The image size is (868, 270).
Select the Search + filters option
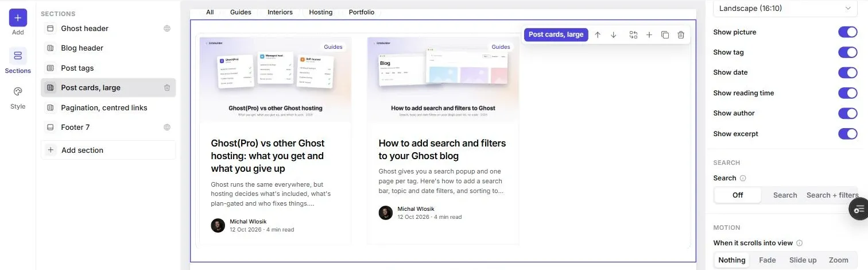pos(832,195)
